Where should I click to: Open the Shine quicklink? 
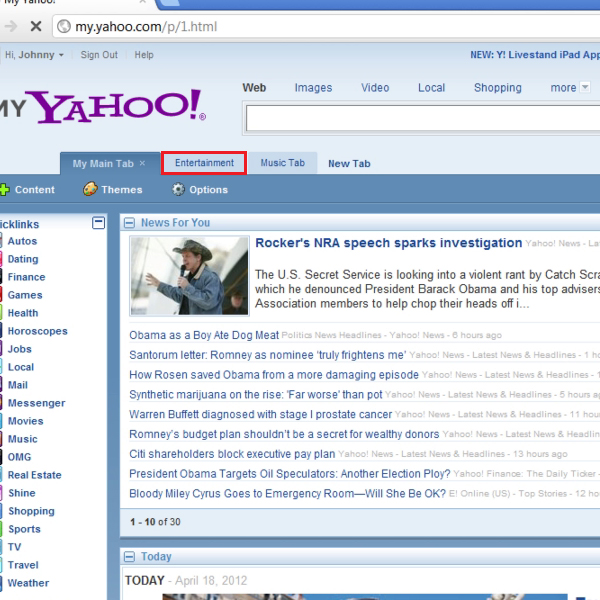[22, 493]
